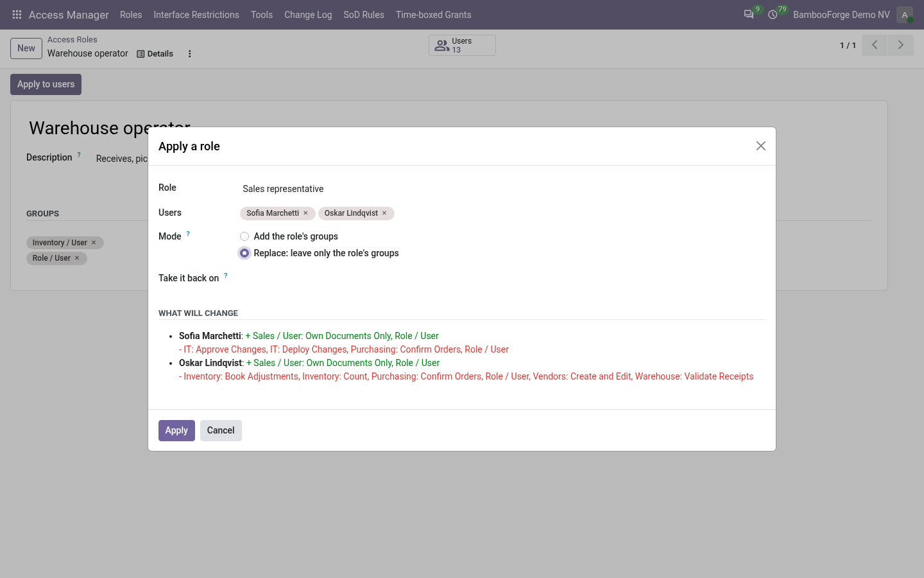Show help tooltip for Mode
The height and width of the screenshot is (578, 924).
pos(188,234)
